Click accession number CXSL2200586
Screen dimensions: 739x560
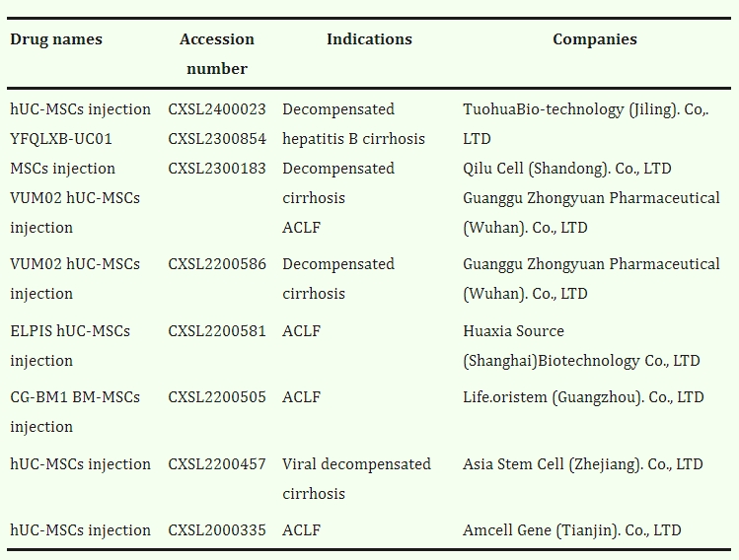click(x=217, y=264)
